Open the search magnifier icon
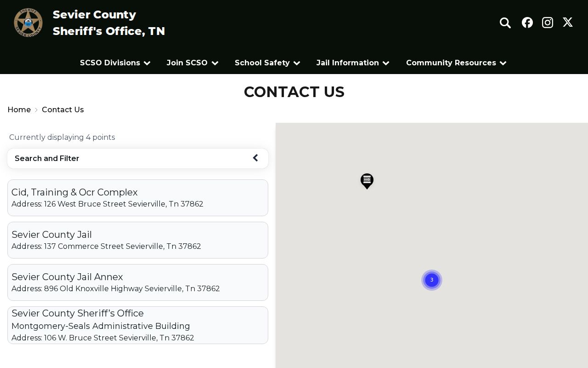The image size is (588, 368). (x=505, y=23)
